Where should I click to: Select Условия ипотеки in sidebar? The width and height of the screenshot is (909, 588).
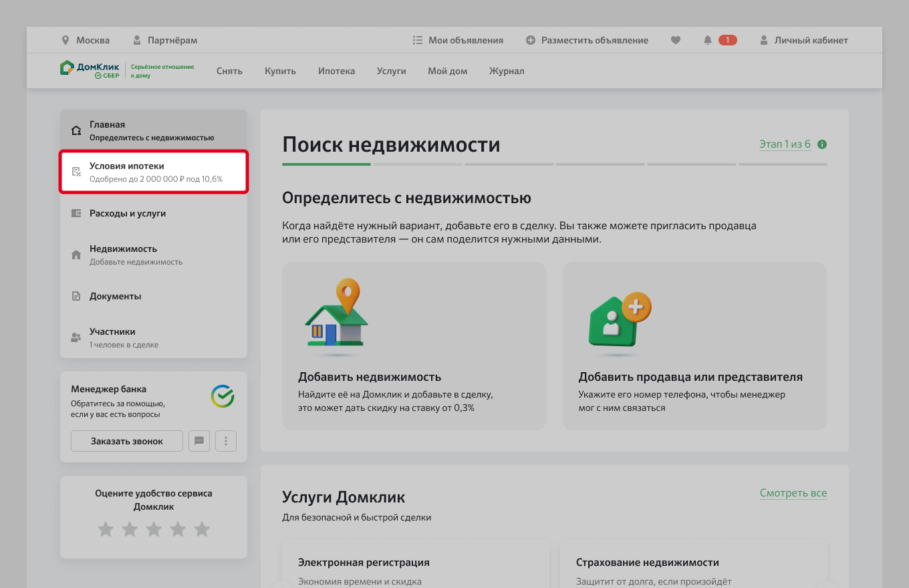click(154, 172)
